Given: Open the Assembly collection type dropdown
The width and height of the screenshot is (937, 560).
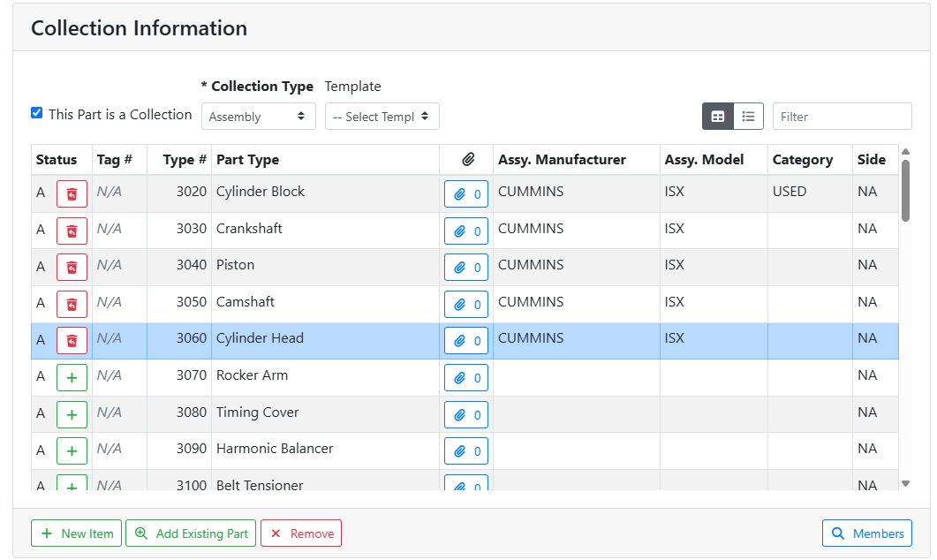Looking at the screenshot, I should pyautogui.click(x=258, y=117).
